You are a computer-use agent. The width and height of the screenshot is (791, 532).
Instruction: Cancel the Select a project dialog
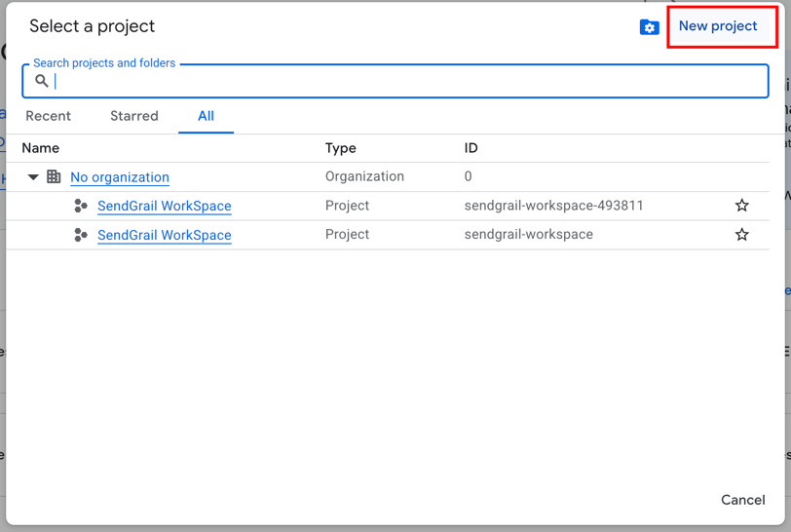tap(742, 500)
